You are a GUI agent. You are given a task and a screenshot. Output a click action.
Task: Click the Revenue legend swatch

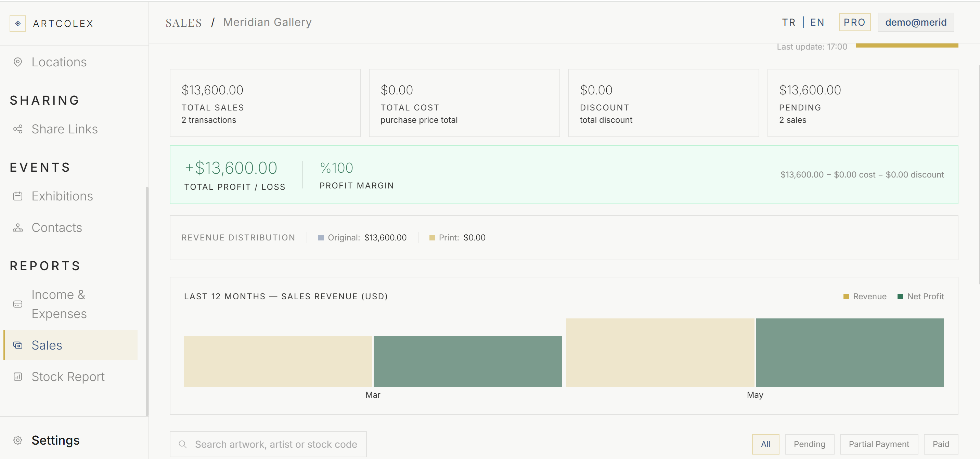click(846, 297)
